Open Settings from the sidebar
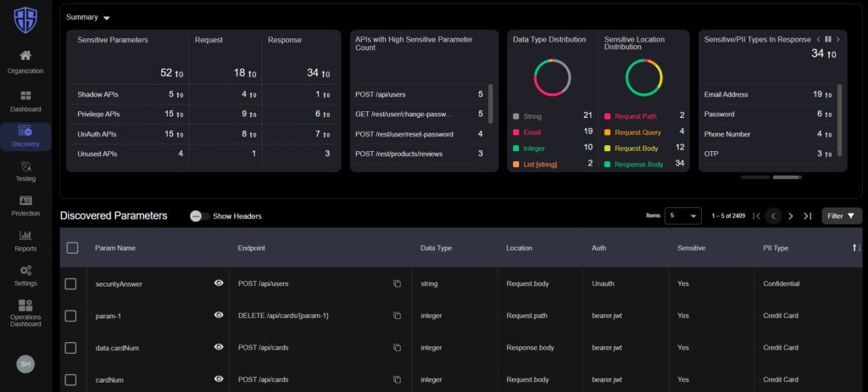 coord(25,276)
